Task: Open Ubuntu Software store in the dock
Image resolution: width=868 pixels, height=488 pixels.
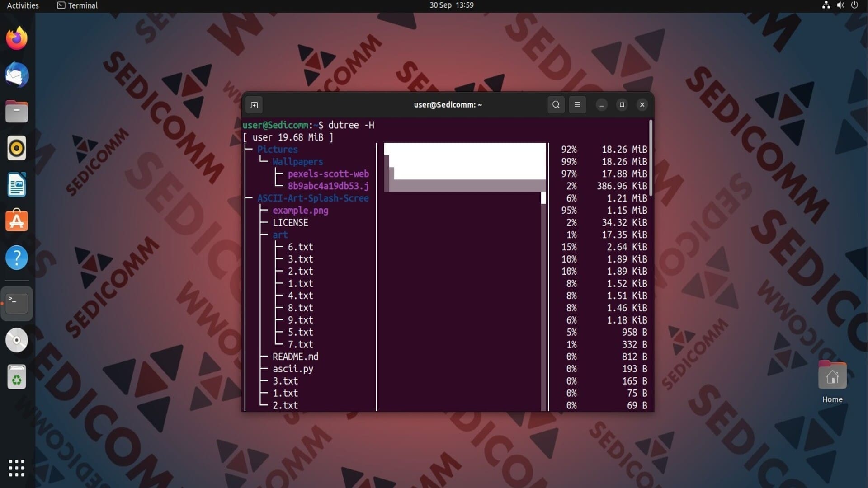Action: (x=17, y=221)
